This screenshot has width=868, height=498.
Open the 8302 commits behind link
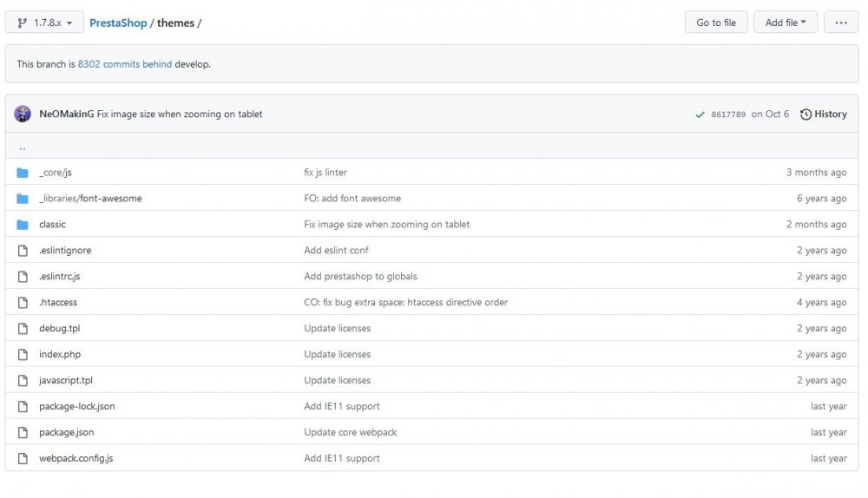tap(125, 64)
